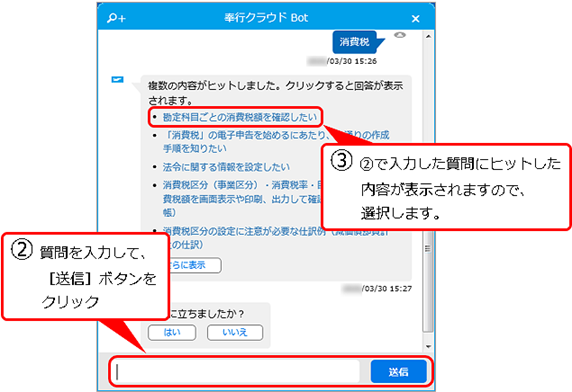Click the 奉行クラウド Bot title text
Screen dimensions: 572x392
(x=266, y=18)
